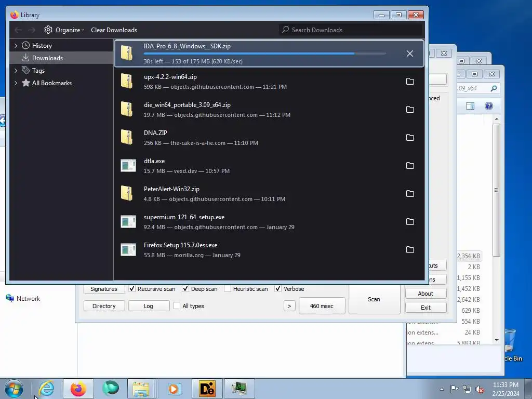The width and height of the screenshot is (532, 399).
Task: Click the Explorer scrollbar down arrow
Action: click(x=497, y=340)
